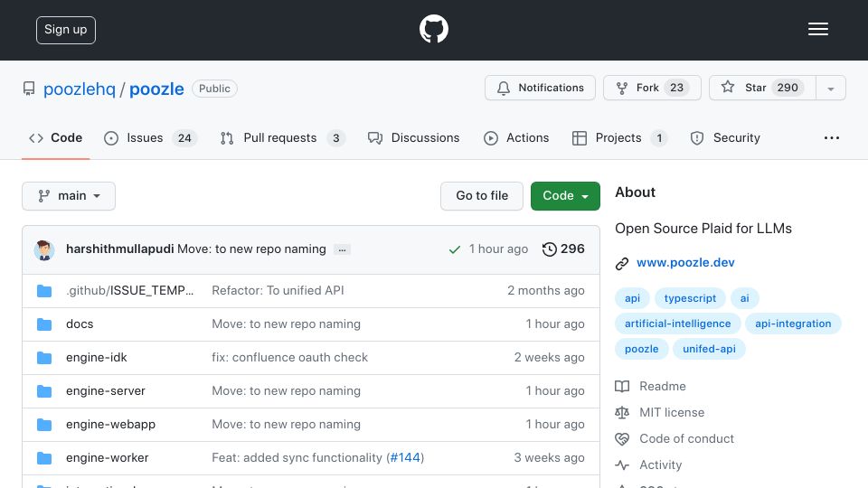The image size is (868, 488).
Task: Open the poozlehq owner link
Action: [x=80, y=89]
